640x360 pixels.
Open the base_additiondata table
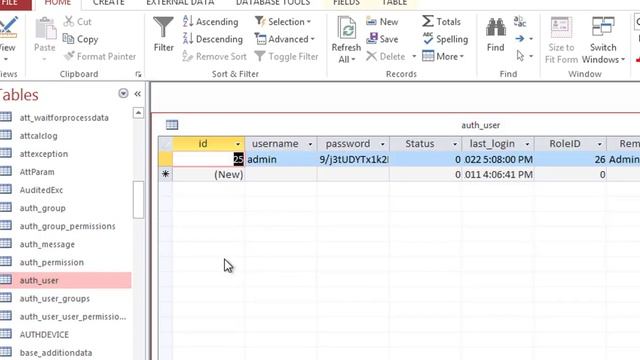point(56,353)
